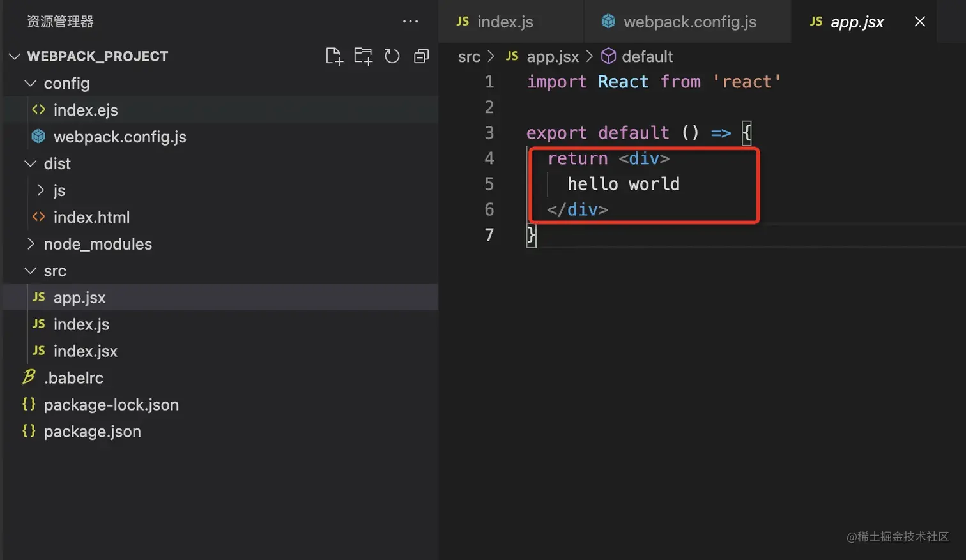Click the 资源管理器 explorer title
The height and width of the screenshot is (560, 966).
click(x=60, y=22)
